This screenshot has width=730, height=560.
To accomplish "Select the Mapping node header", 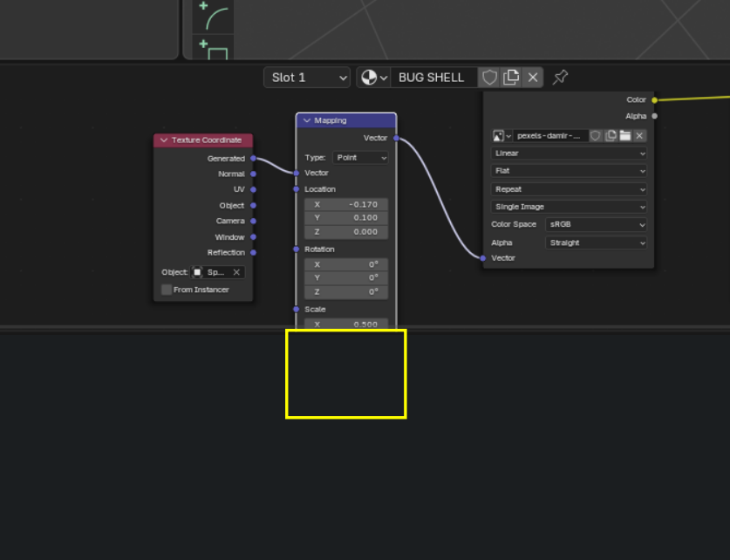I will 346,120.
